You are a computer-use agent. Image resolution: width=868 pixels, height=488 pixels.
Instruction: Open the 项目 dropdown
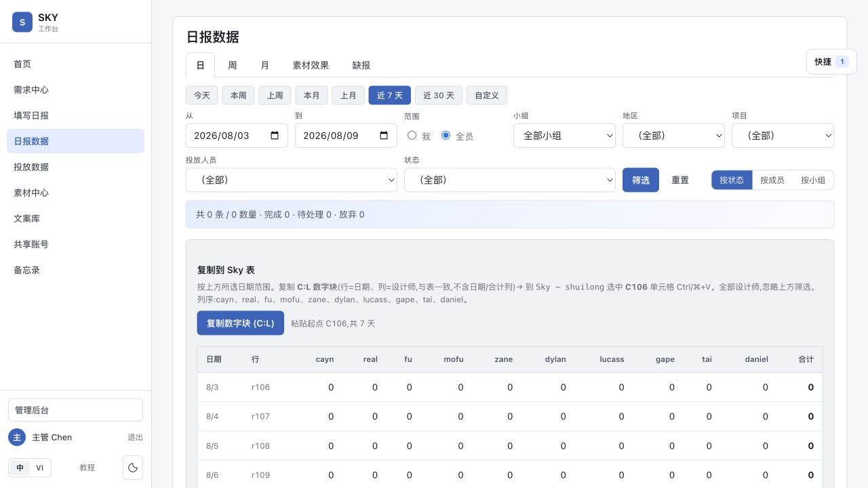(783, 136)
